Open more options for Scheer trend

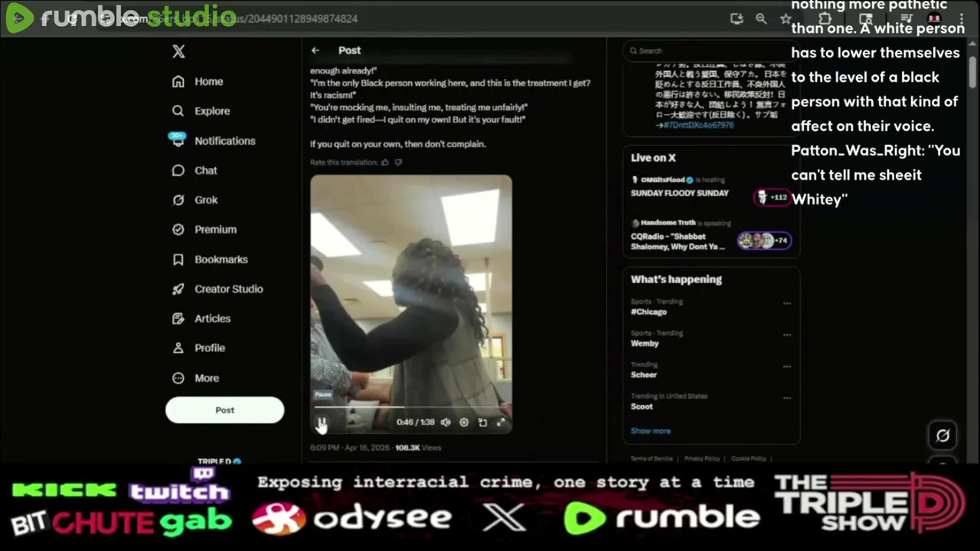tap(786, 367)
